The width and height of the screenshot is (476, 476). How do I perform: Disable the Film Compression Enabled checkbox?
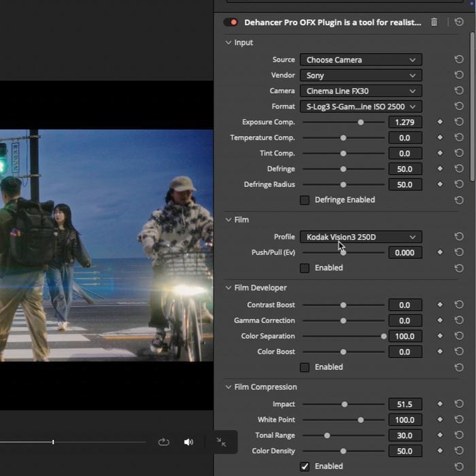point(305,466)
